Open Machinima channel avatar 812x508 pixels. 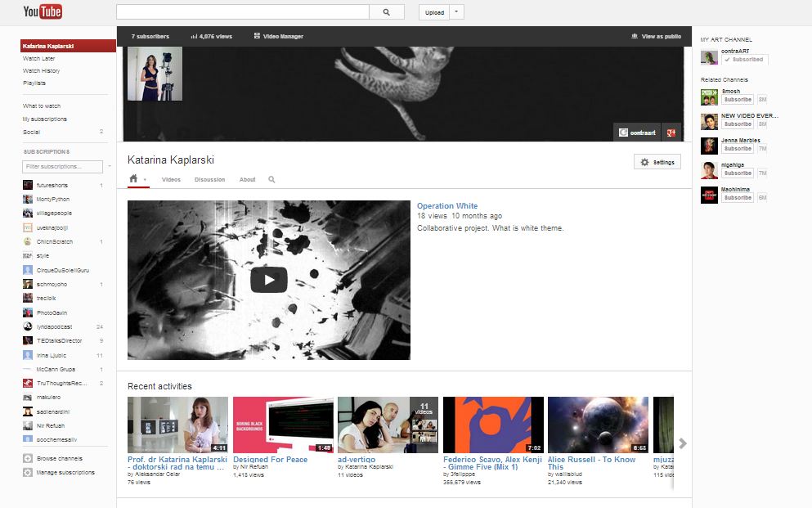pos(709,196)
